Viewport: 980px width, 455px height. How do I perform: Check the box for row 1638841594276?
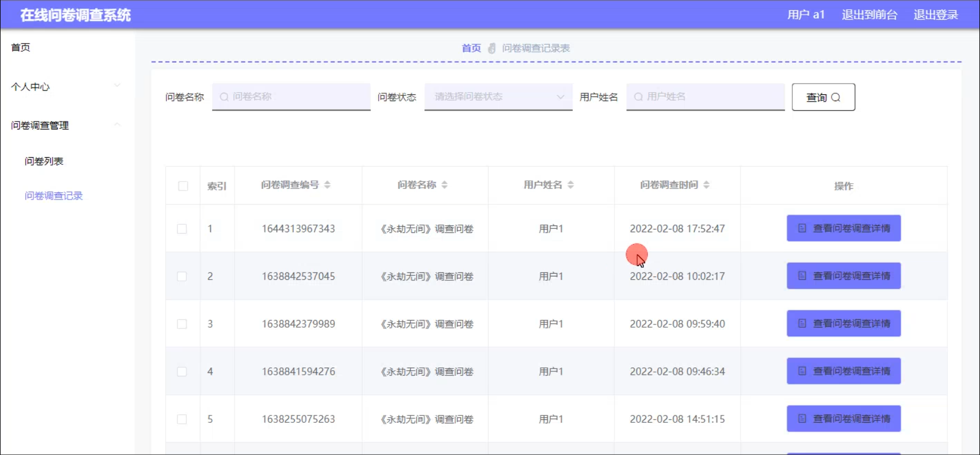[182, 371]
